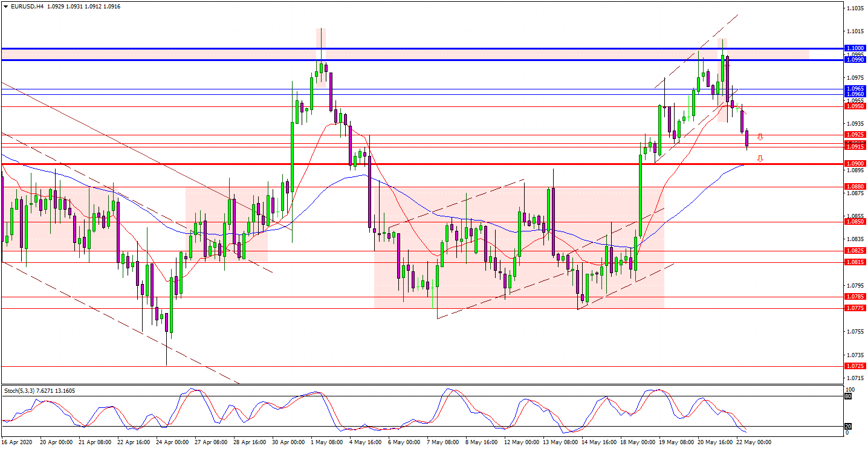Select the blue 1.1000 price level label
The width and height of the screenshot is (868, 449).
pos(855,48)
